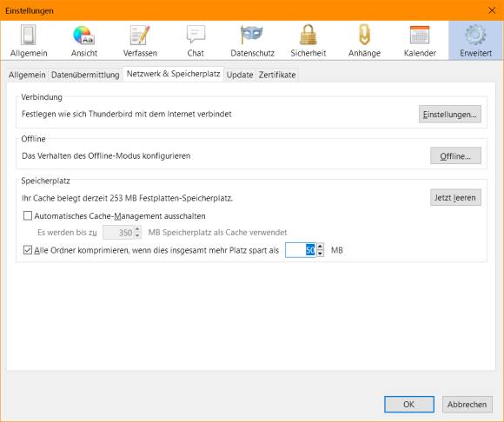Decrease the compact threshold MB value

pyautogui.click(x=320, y=253)
